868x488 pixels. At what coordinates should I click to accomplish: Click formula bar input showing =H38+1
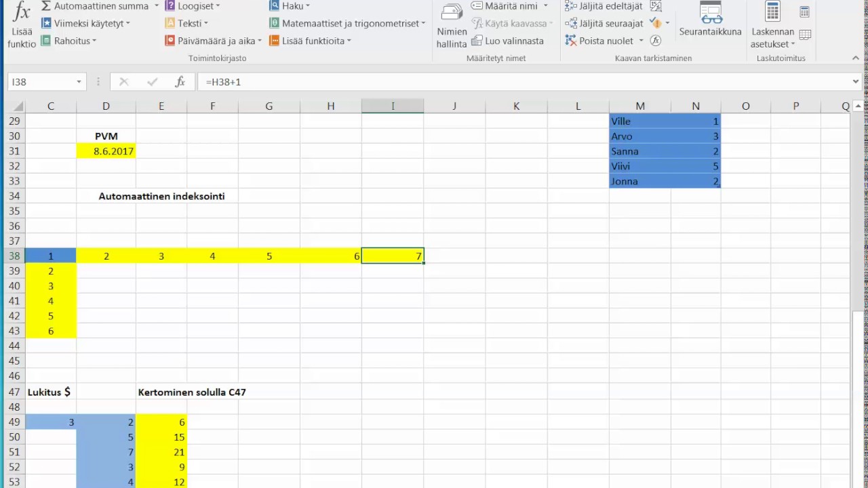(522, 82)
